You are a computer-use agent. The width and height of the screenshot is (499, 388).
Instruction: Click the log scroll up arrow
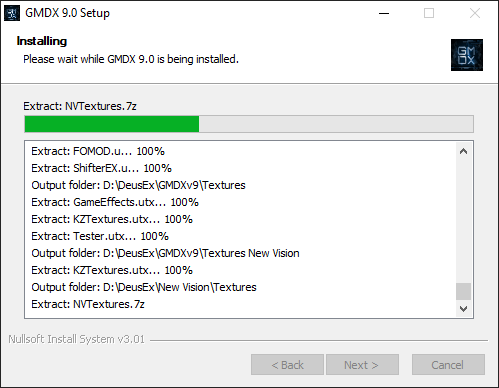coord(463,151)
